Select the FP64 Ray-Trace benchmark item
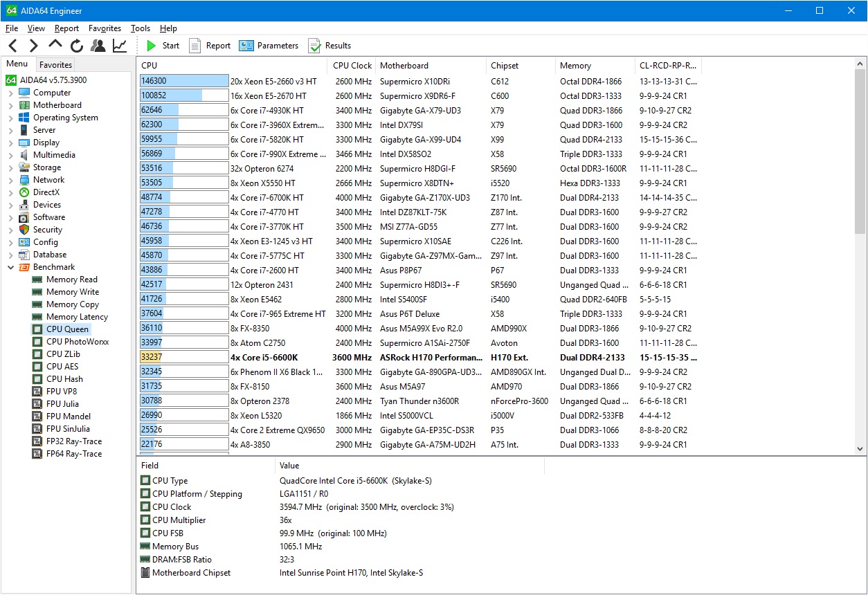868x595 pixels. click(x=74, y=454)
